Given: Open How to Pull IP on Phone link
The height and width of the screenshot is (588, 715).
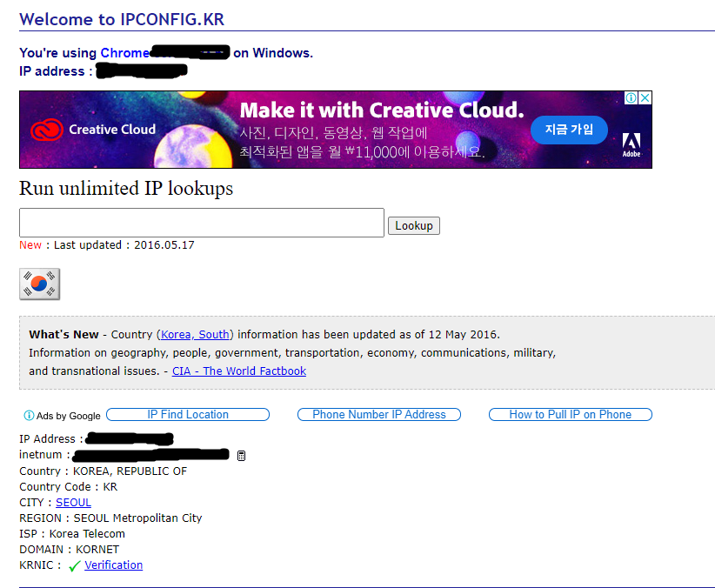Looking at the screenshot, I should click(x=571, y=414).
